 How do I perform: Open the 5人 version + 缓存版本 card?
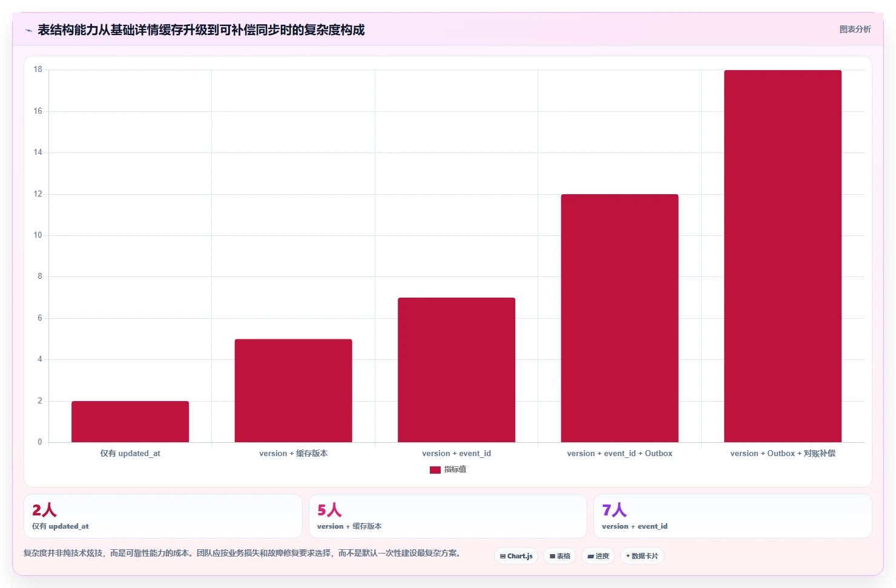pos(448,516)
